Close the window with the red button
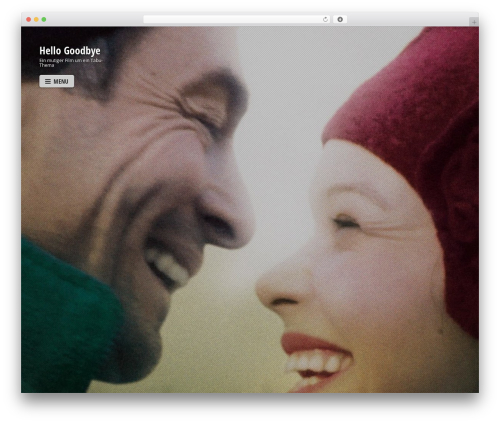The image size is (500, 423). click(x=29, y=20)
